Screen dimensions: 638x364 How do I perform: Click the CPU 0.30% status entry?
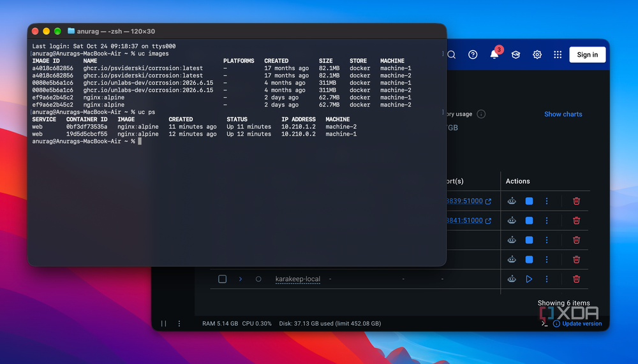256,324
